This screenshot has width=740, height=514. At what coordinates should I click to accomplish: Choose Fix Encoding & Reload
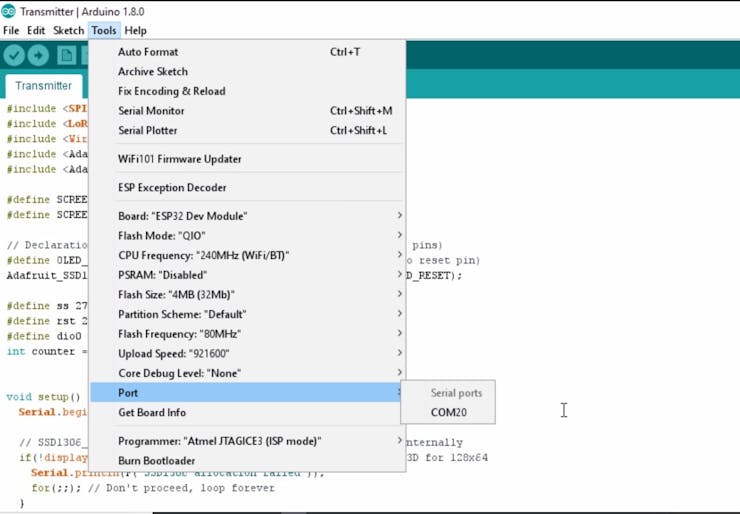click(x=247, y=91)
